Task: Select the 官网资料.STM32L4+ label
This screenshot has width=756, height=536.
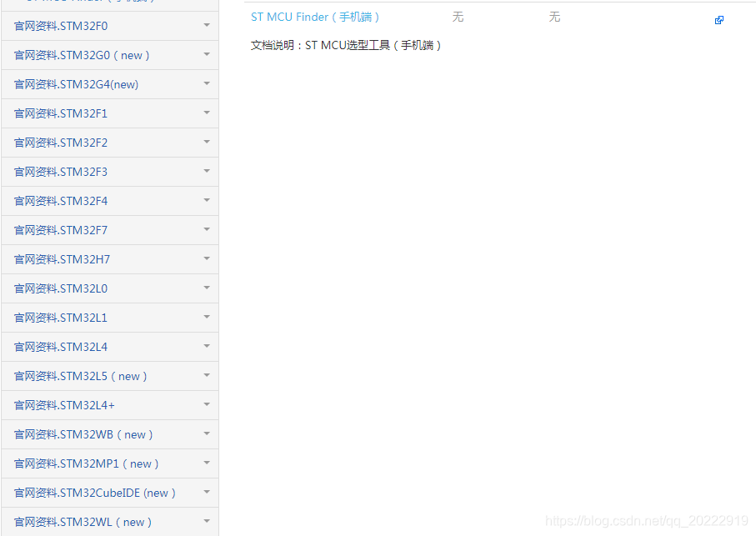Action: pos(64,405)
